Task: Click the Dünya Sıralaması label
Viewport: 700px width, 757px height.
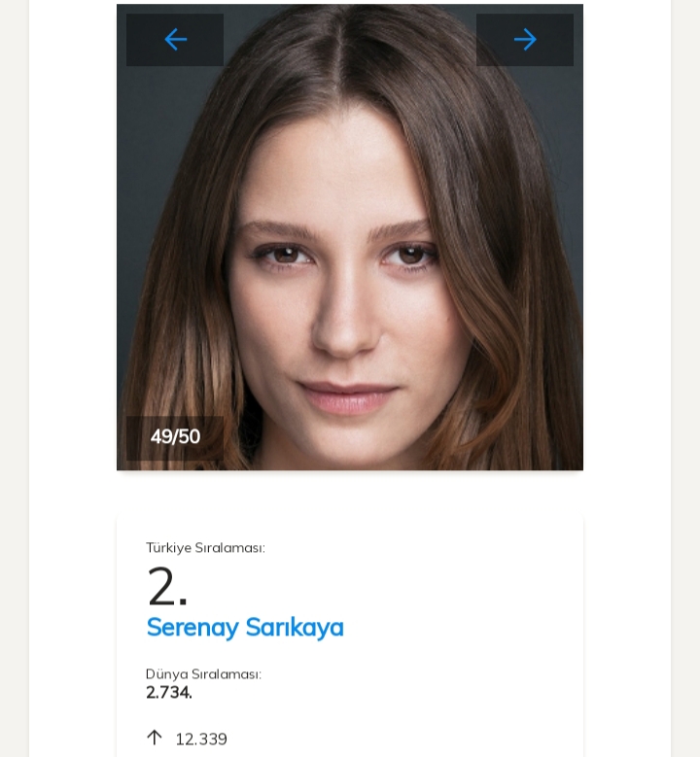Action: [x=203, y=674]
